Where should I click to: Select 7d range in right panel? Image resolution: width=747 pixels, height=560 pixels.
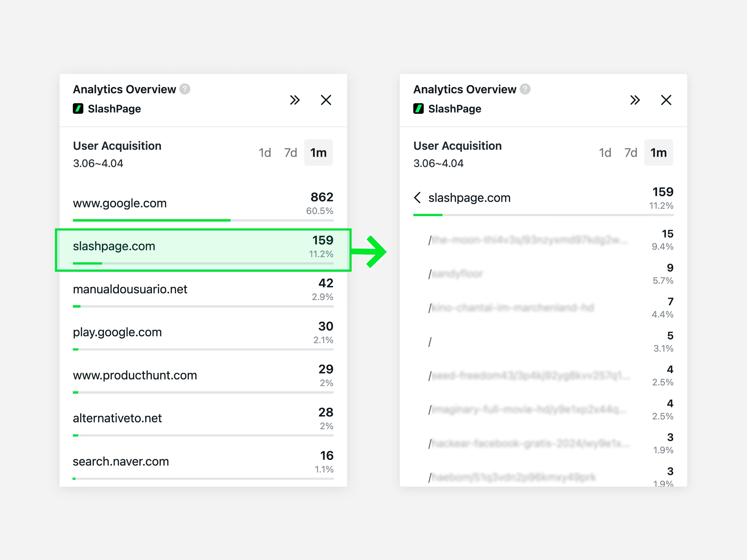coord(630,153)
